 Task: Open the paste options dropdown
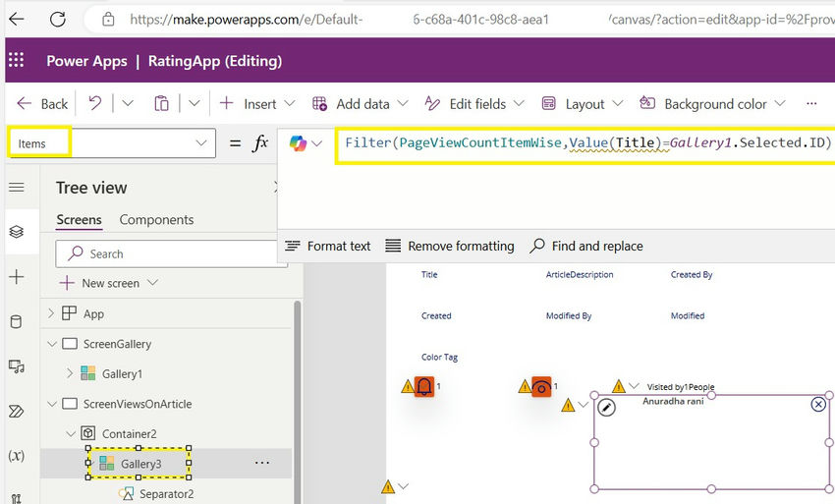195,103
